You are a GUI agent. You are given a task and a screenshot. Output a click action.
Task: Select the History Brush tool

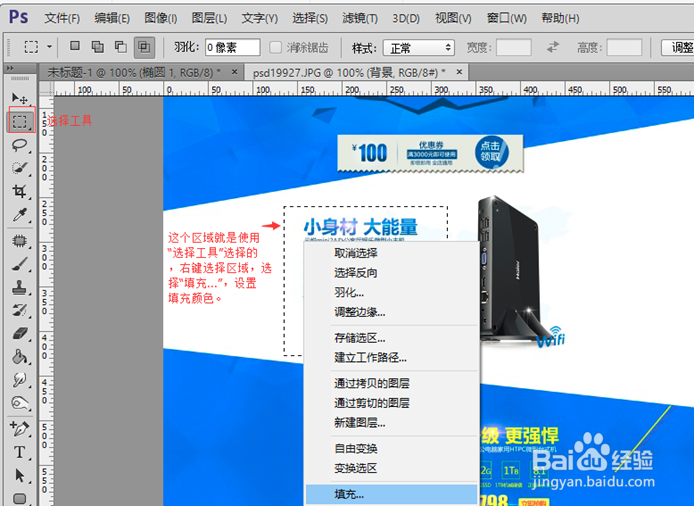coord(19,310)
